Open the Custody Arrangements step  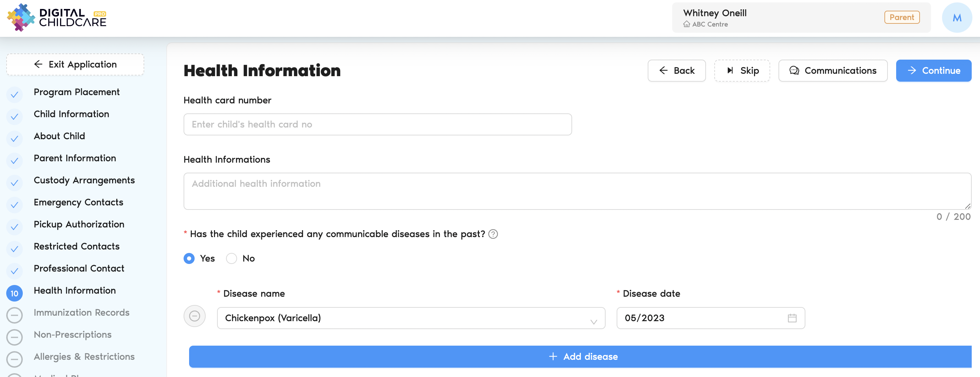(84, 180)
